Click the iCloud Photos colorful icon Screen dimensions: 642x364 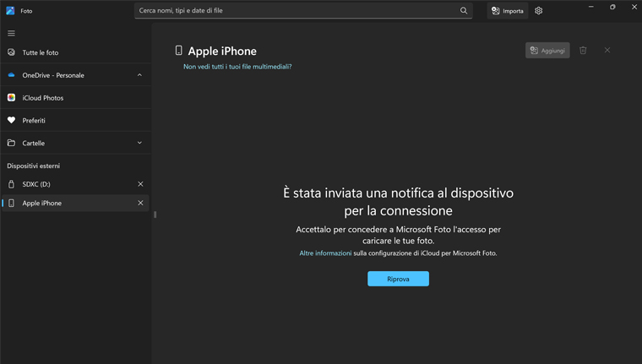12,97
